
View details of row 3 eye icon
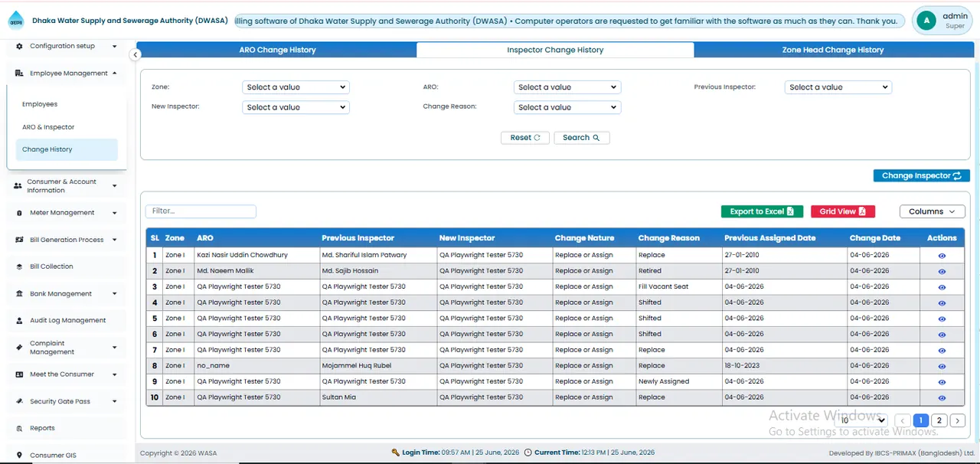pyautogui.click(x=942, y=287)
